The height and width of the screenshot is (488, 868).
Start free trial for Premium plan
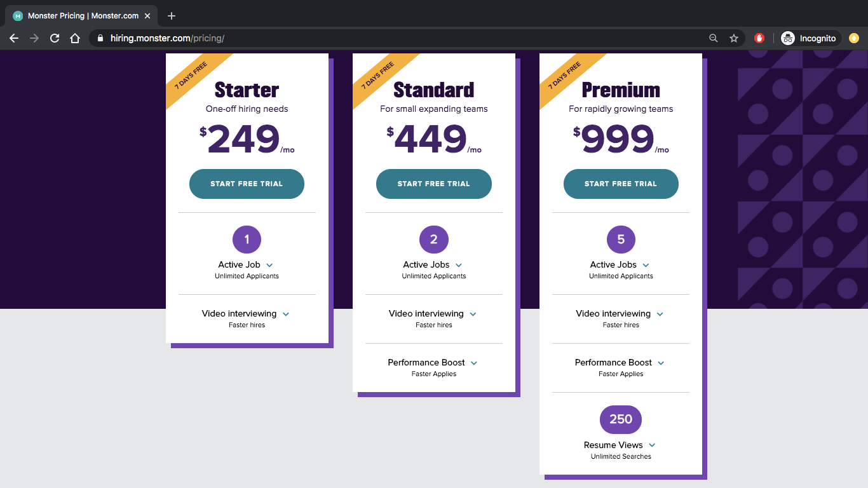[621, 184]
